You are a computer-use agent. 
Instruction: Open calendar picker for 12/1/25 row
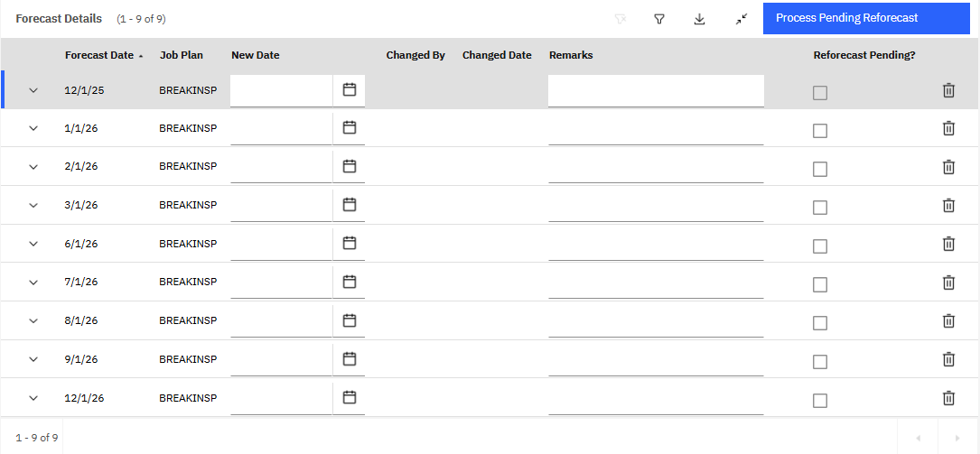click(x=350, y=89)
